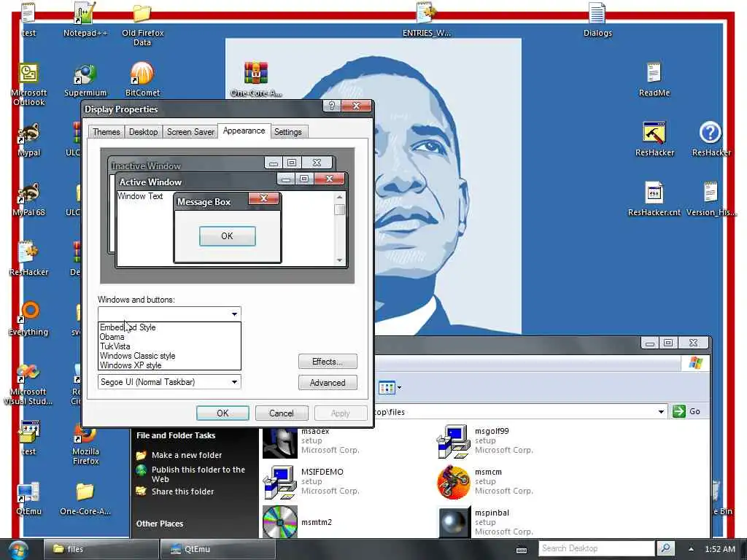Choose TukVista style from the list
The height and width of the screenshot is (560, 747).
169,346
